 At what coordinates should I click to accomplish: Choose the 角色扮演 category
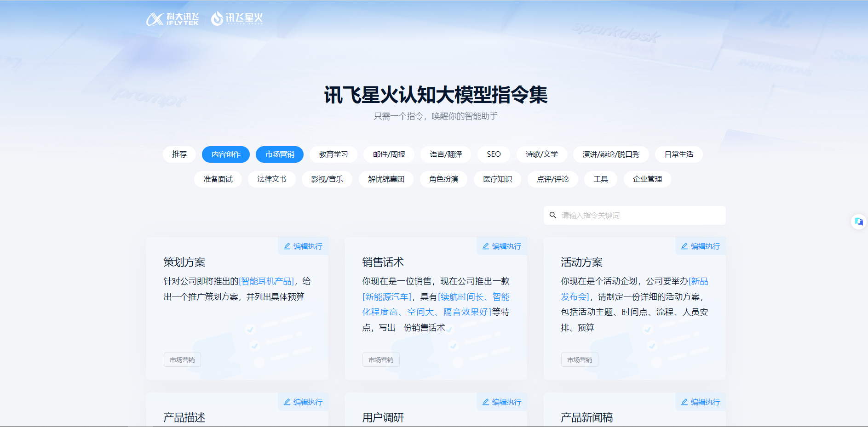[x=444, y=179]
